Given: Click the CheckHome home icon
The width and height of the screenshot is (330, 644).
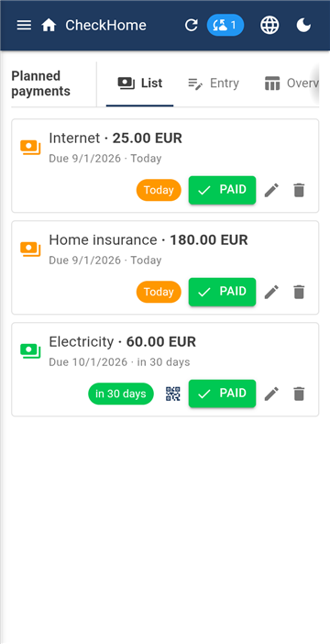Looking at the screenshot, I should (49, 26).
